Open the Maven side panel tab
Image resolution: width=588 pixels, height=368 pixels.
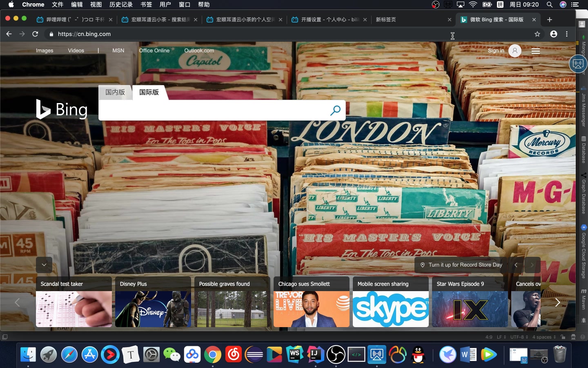click(x=584, y=299)
